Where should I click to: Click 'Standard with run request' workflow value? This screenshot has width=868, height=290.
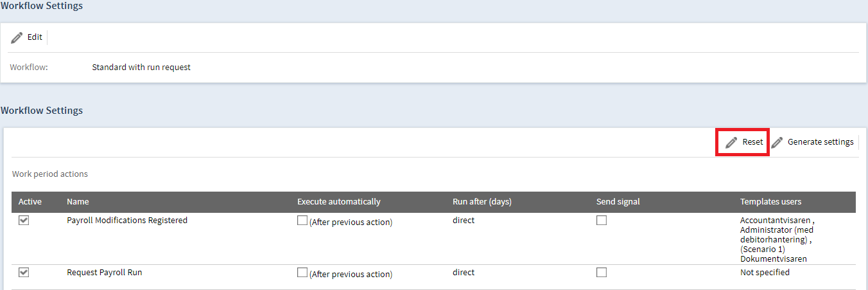pos(141,67)
